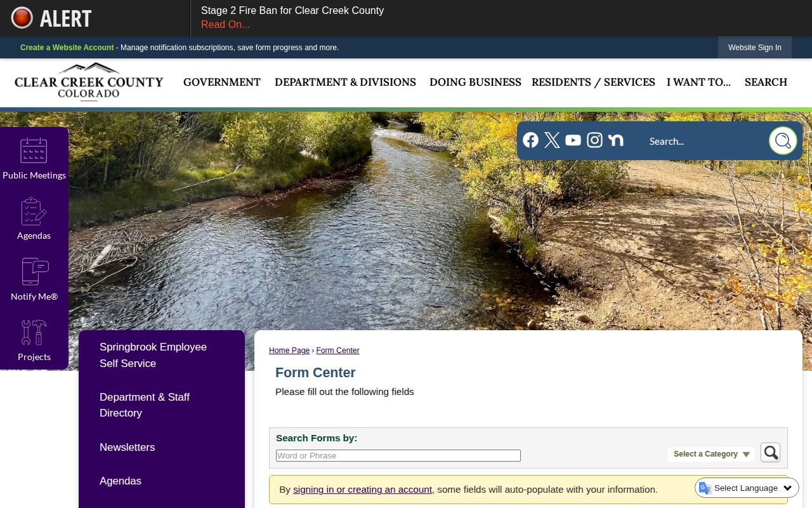Click the Clear Creek County Colorado logo
The image size is (812, 508).
[x=89, y=82]
